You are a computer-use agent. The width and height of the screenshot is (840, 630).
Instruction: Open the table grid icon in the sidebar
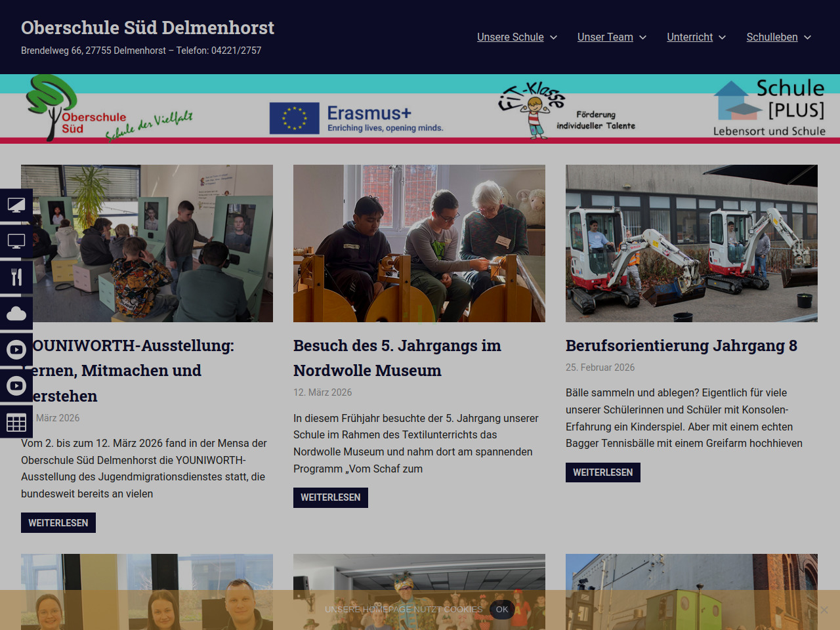pyautogui.click(x=16, y=422)
